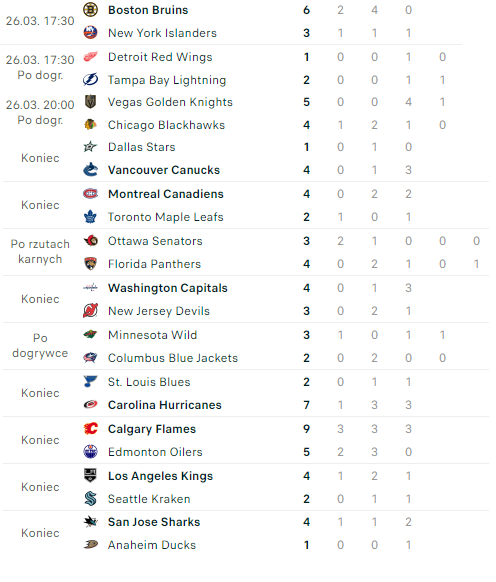Click the New York Islanders logo

point(90,33)
